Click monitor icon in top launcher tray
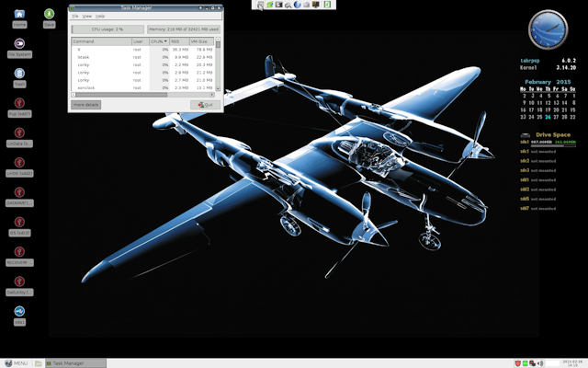Screen dimensions: 588x368 click(316, 5)
